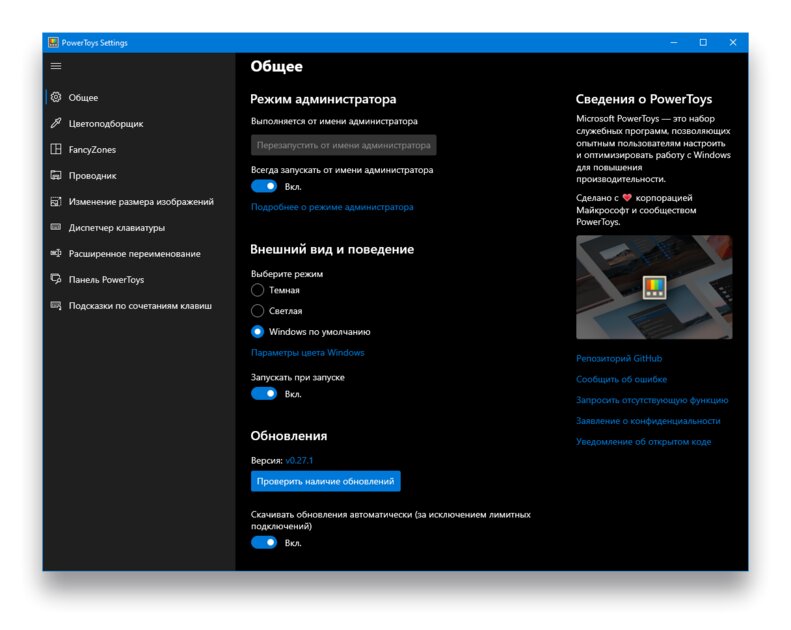Click the keyboard icon for Диспетчер клавиатуры
Screen dimensions: 791x630
click(56, 227)
